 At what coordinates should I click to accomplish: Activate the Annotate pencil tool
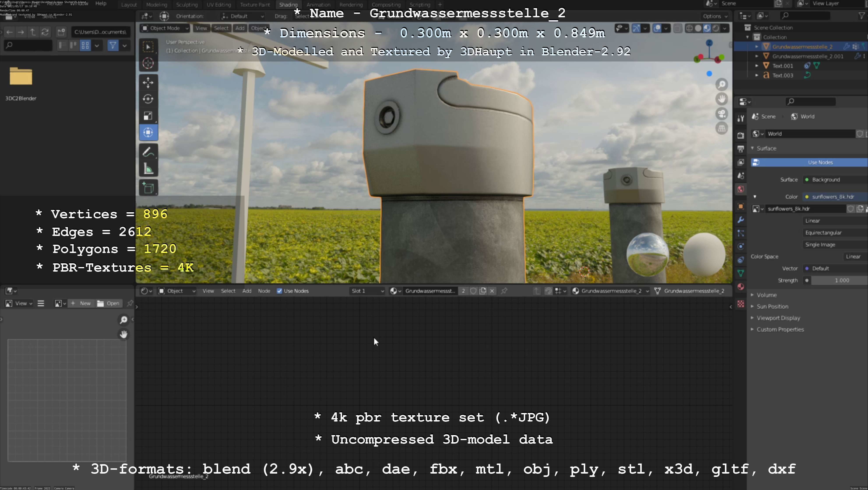pos(148,152)
